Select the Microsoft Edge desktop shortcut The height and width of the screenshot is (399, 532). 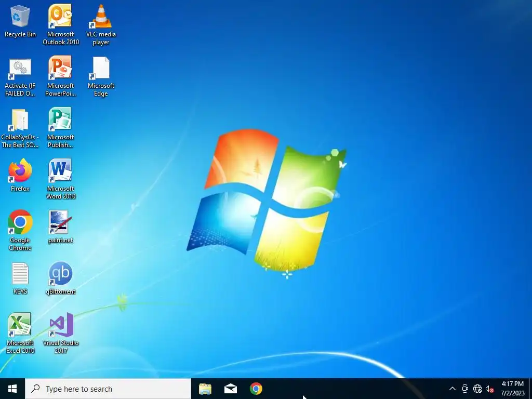tap(101, 76)
